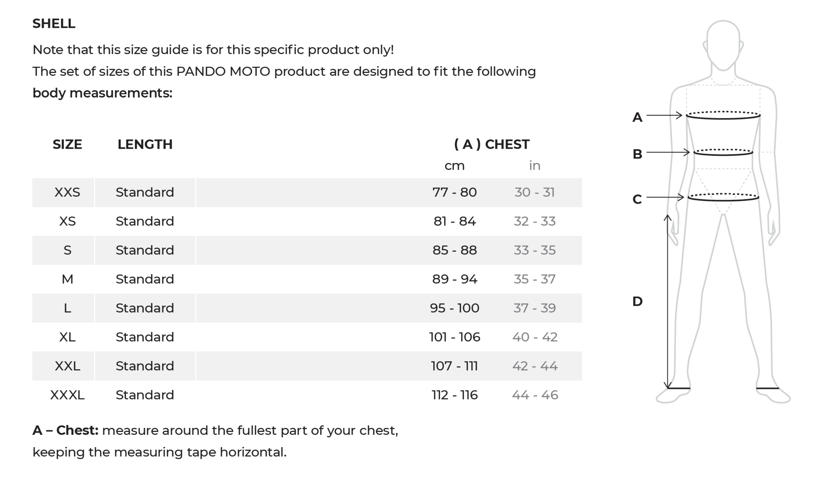The width and height of the screenshot is (823, 504).
Task: Click the letter D marker beside the body diagram
Action: pyautogui.click(x=637, y=301)
